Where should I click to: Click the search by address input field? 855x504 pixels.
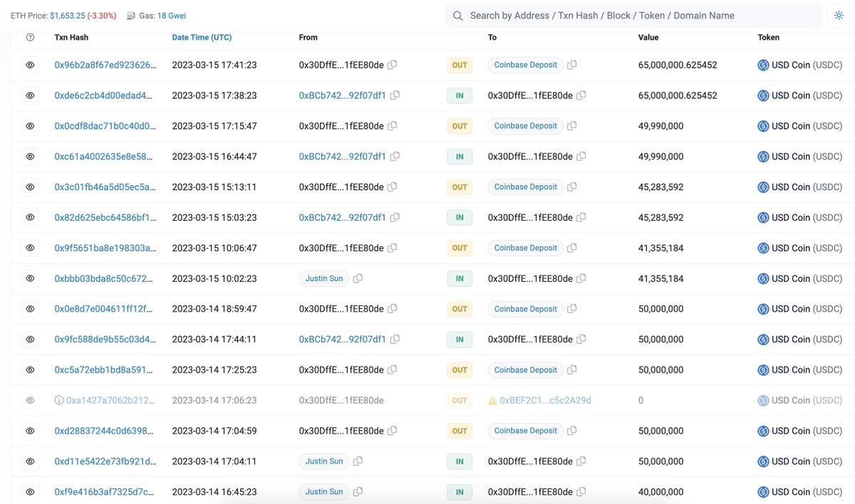coord(633,16)
